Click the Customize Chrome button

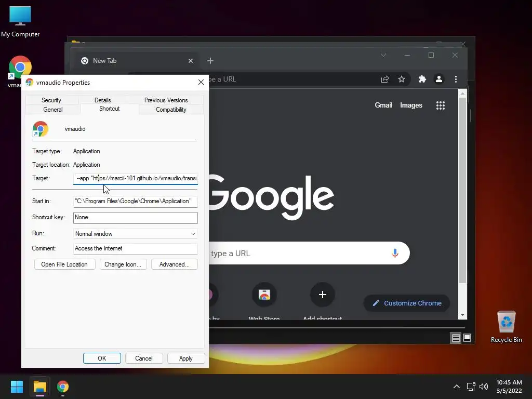coord(407,303)
